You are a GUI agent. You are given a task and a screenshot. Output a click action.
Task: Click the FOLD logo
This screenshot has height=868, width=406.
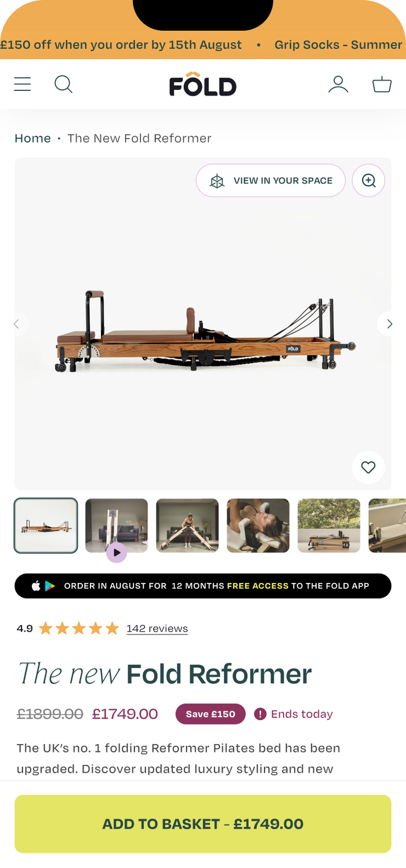point(203,84)
